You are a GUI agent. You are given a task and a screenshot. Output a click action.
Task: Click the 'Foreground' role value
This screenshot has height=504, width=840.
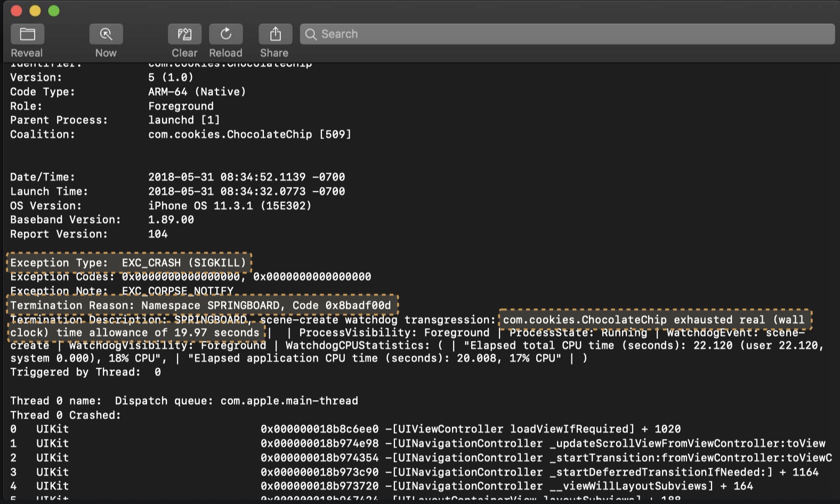[x=181, y=106]
